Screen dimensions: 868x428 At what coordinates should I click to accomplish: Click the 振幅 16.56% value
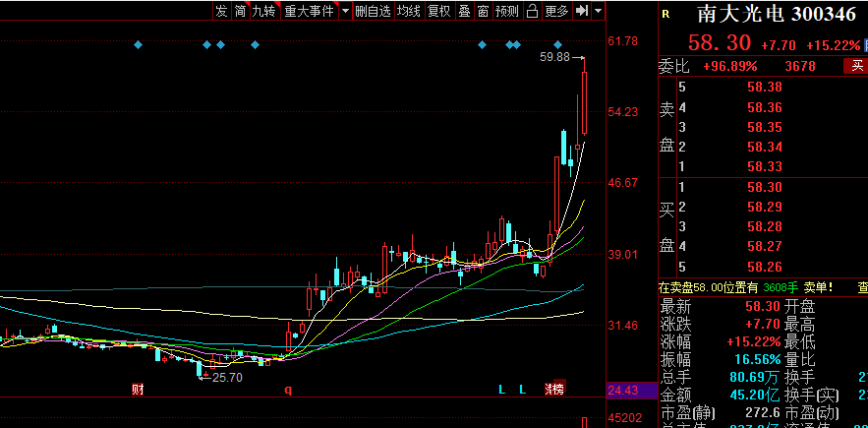coord(757,359)
